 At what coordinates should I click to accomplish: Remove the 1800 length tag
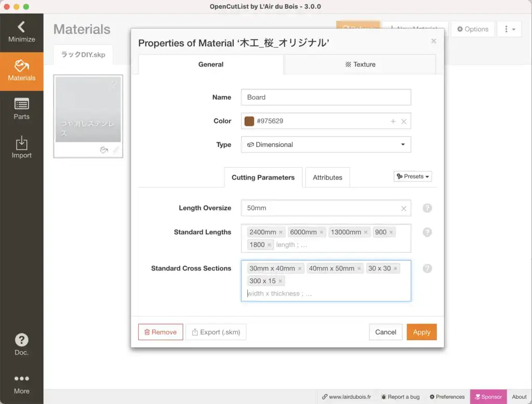tap(270, 245)
